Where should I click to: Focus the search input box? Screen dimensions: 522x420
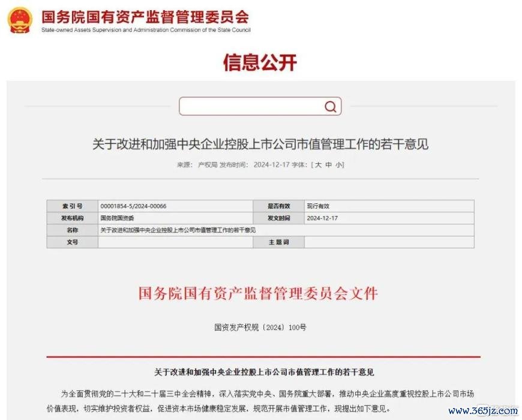tap(260, 106)
